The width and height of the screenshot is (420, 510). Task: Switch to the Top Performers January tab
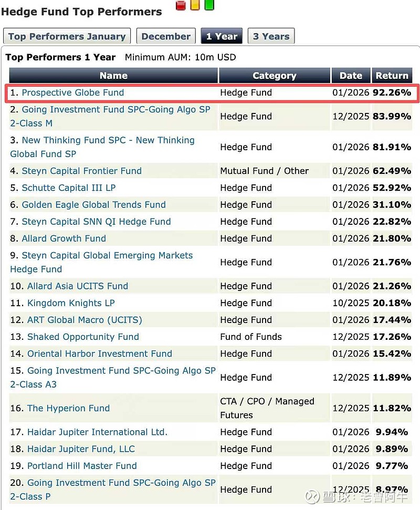(x=67, y=36)
